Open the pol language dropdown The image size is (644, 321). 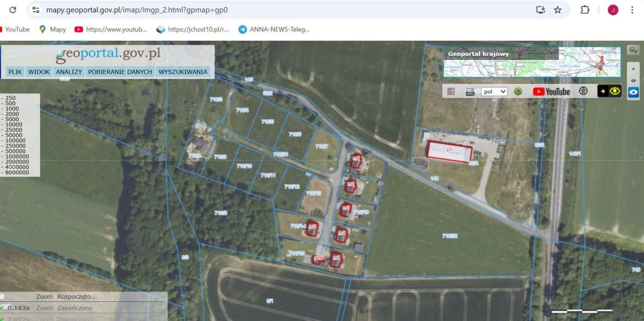point(494,92)
